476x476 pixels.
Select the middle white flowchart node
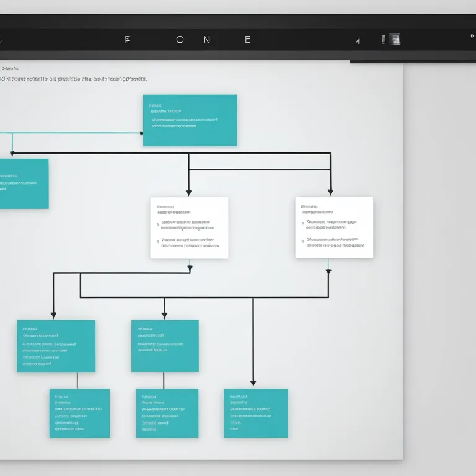click(x=189, y=228)
